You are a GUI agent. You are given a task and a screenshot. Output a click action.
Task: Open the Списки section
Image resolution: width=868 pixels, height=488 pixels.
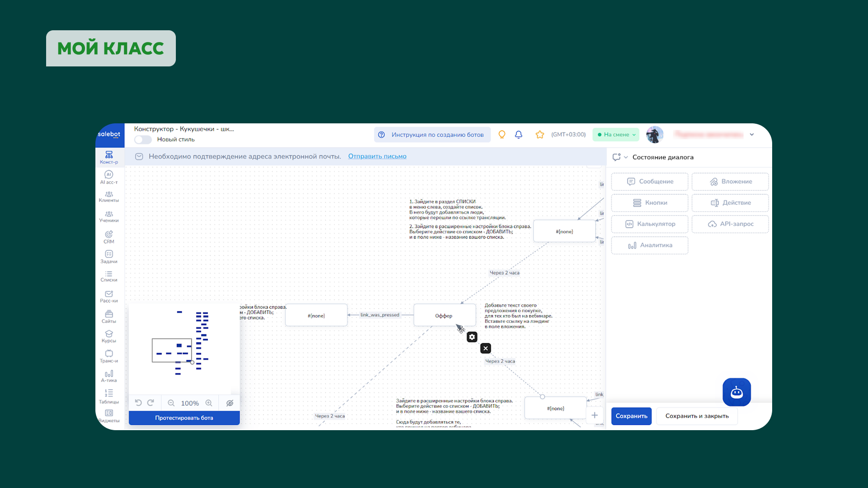click(x=108, y=276)
